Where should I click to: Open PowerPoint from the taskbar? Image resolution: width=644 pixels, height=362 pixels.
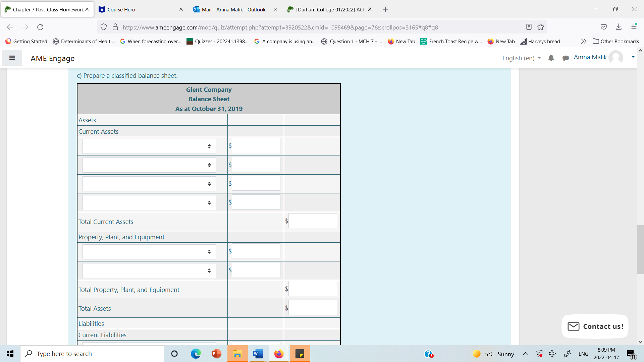click(216, 354)
